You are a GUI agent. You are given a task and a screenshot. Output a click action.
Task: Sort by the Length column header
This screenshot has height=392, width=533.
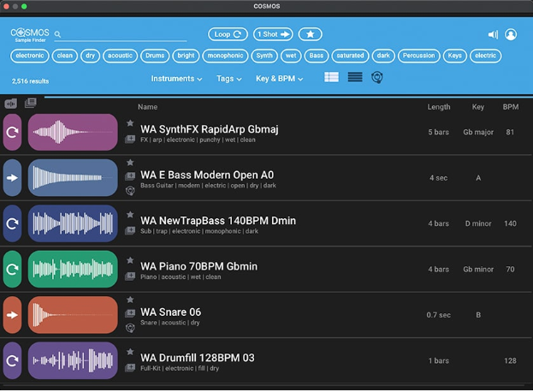(x=439, y=107)
